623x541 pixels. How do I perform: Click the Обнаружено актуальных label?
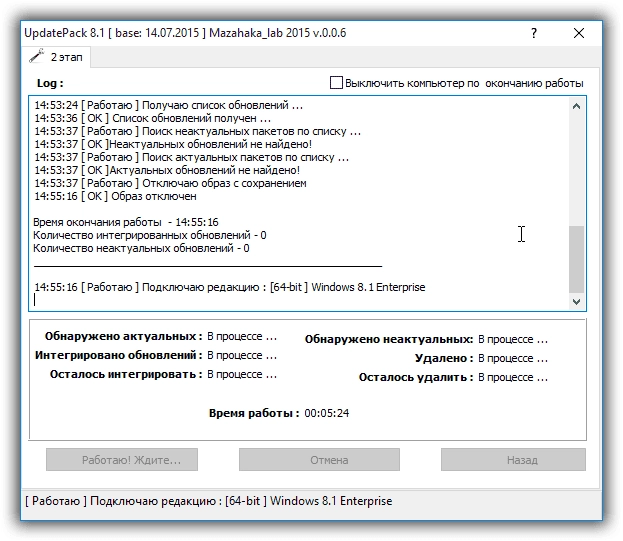pyautogui.click(x=124, y=336)
